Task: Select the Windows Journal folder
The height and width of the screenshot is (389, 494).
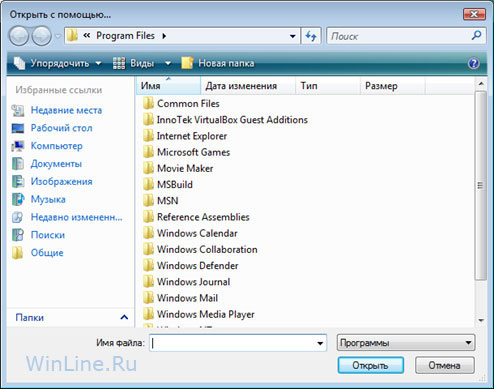Action: pyautogui.click(x=187, y=282)
